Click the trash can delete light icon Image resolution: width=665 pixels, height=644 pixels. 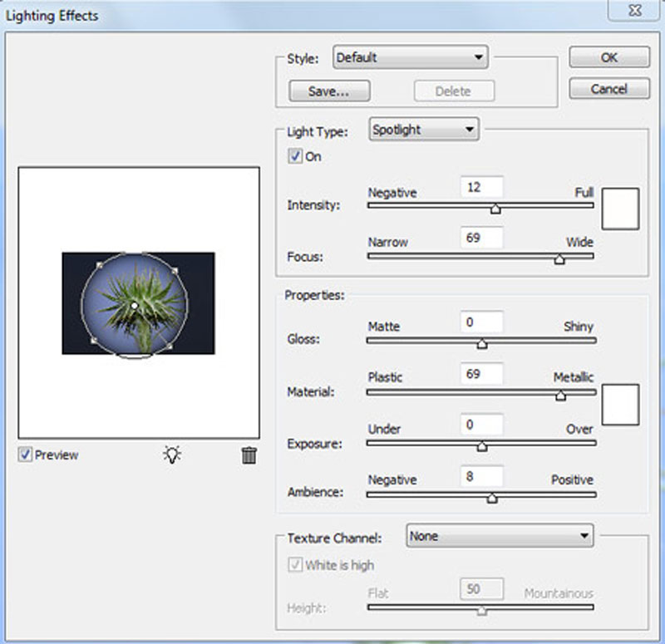tap(249, 455)
